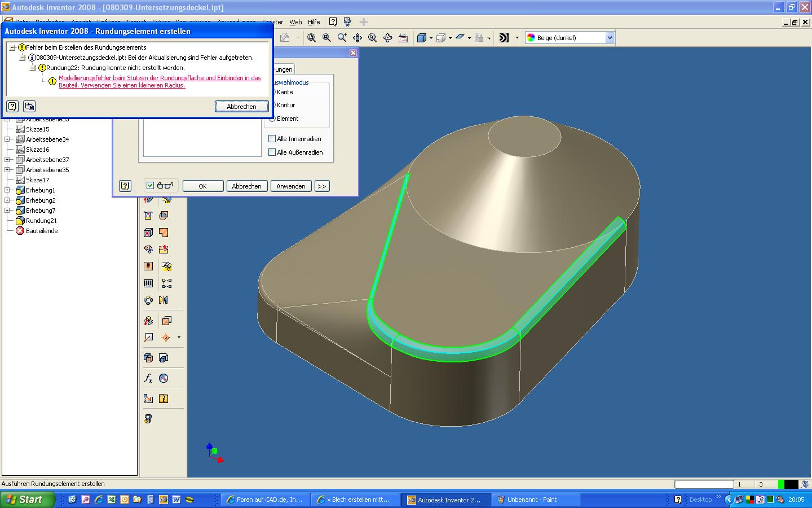Image resolution: width=812 pixels, height=508 pixels.
Task: Copy error message with the copy icon
Action: point(29,106)
